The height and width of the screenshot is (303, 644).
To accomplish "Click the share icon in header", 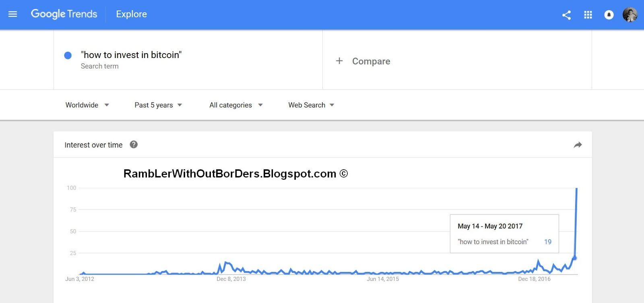I will point(566,15).
